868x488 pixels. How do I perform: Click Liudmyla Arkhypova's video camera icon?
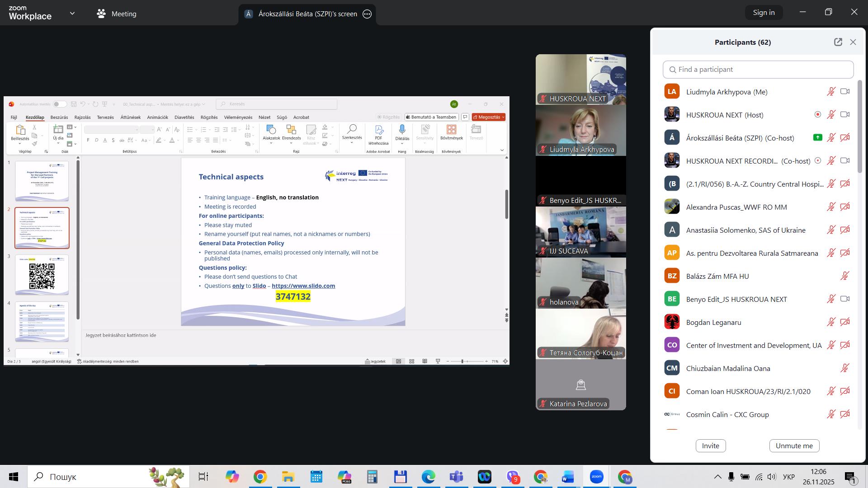coord(844,92)
